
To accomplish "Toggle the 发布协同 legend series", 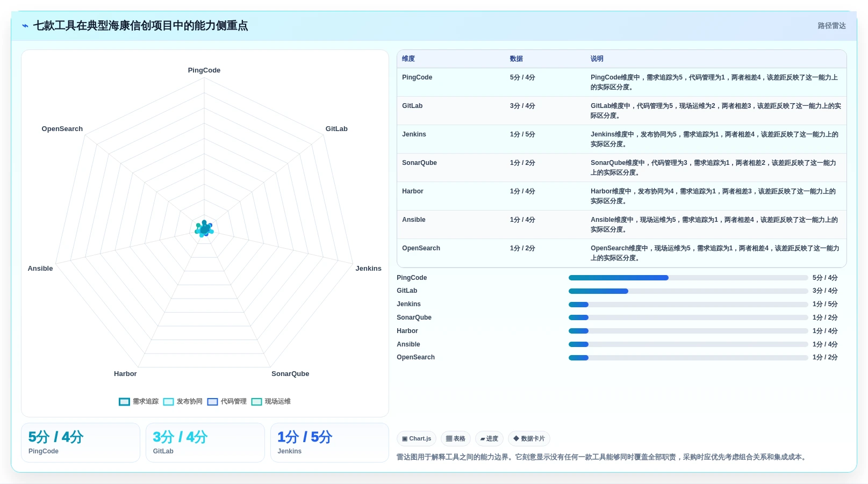I will (x=183, y=401).
